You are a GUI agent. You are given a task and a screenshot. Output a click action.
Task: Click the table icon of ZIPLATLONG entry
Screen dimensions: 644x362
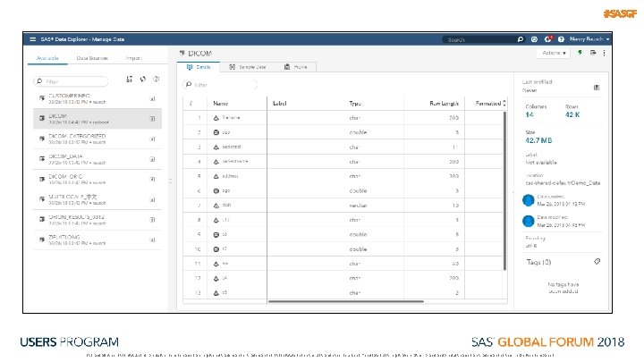point(42,240)
